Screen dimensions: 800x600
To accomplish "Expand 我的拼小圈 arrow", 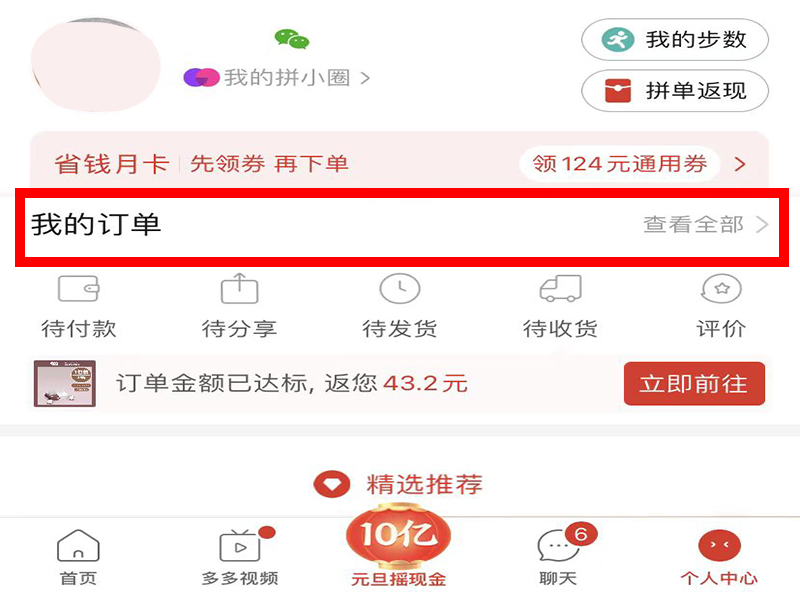I will [365, 78].
